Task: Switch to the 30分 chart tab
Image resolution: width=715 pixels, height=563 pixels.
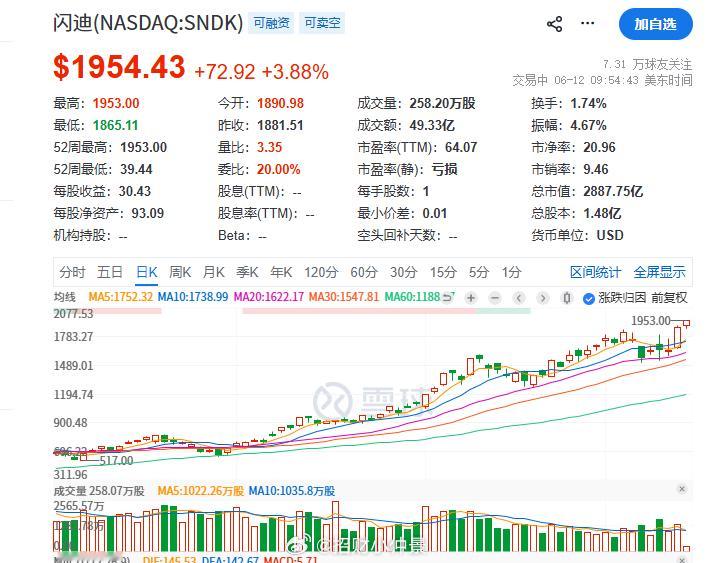Action: [x=404, y=272]
